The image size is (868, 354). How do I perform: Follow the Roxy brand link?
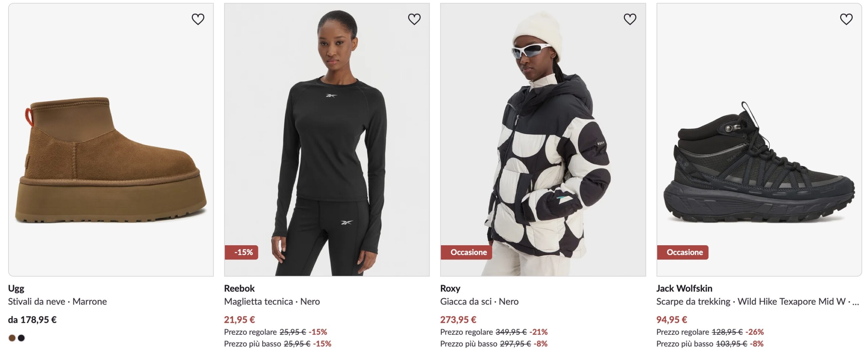click(x=450, y=288)
